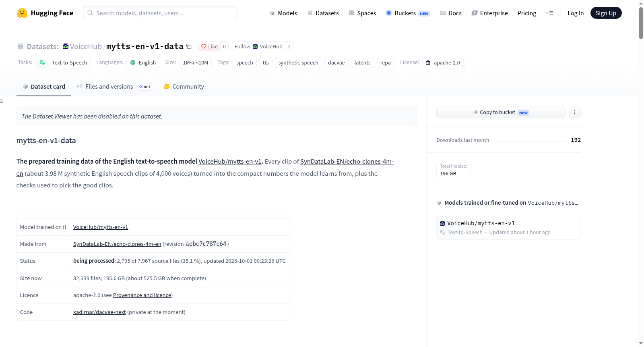The height and width of the screenshot is (347, 644).
Task: Expand the more navigation menu icon
Action: [549, 13]
